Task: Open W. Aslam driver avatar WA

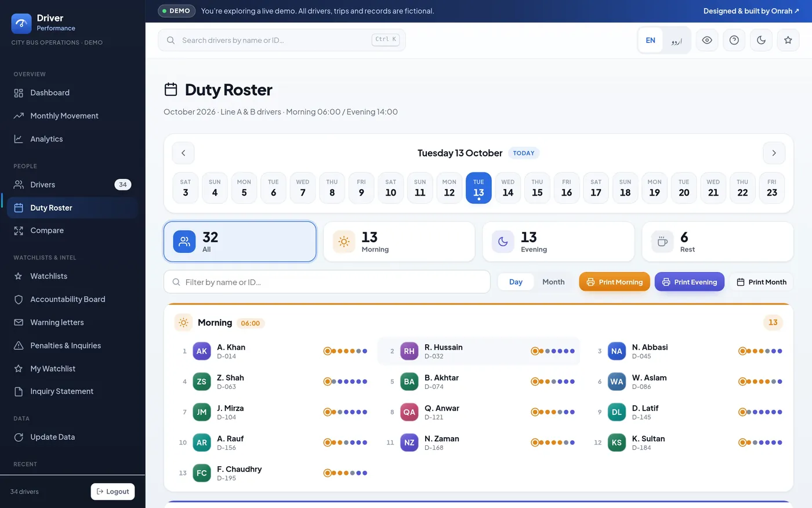Action: pyautogui.click(x=617, y=381)
